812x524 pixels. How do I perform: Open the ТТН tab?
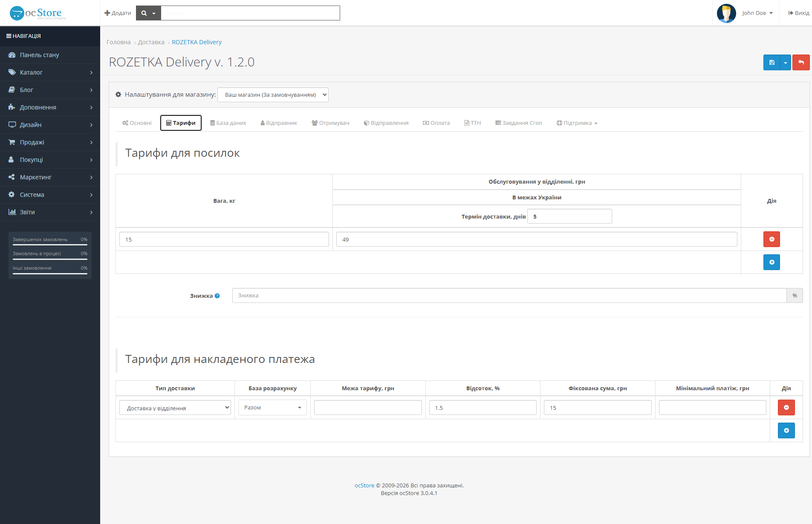[472, 123]
